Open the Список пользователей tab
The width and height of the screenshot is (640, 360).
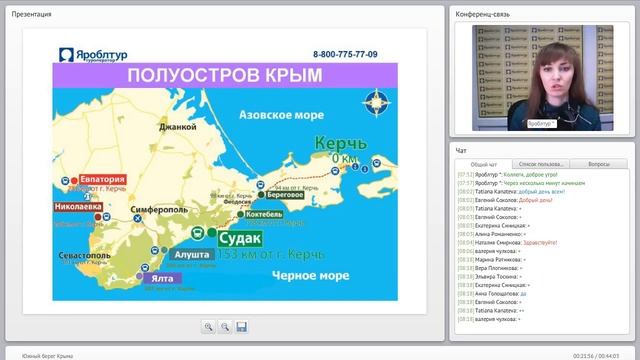click(x=541, y=164)
